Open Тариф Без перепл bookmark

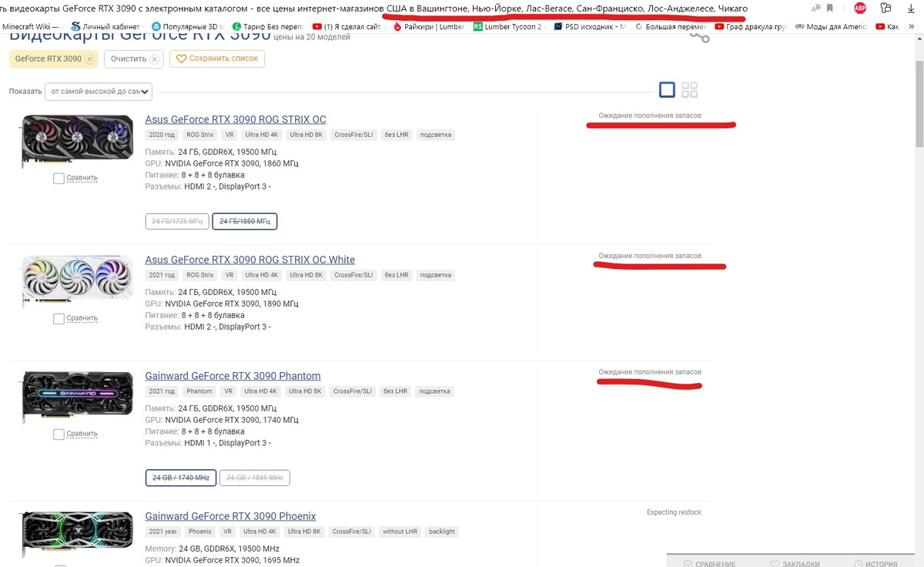click(x=266, y=26)
